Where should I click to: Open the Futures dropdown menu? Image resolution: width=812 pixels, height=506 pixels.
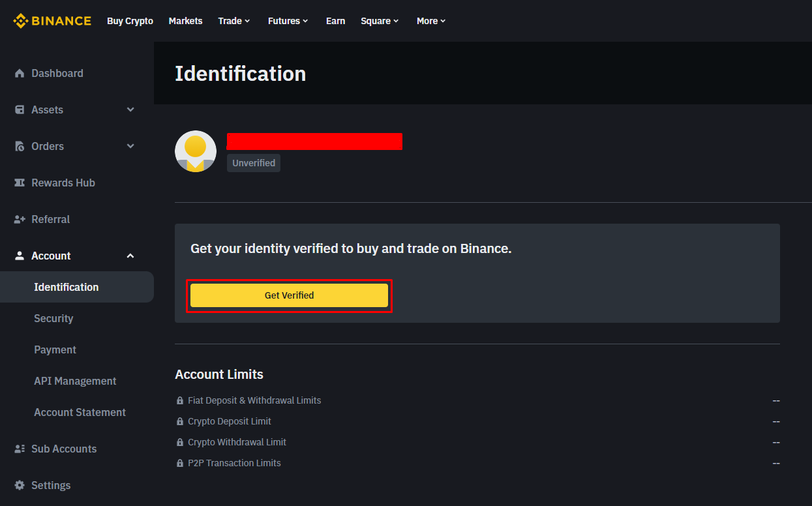(288, 21)
